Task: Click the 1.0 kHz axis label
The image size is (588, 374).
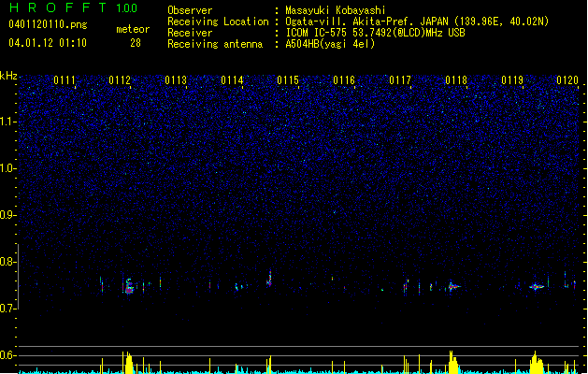Action: [8, 168]
